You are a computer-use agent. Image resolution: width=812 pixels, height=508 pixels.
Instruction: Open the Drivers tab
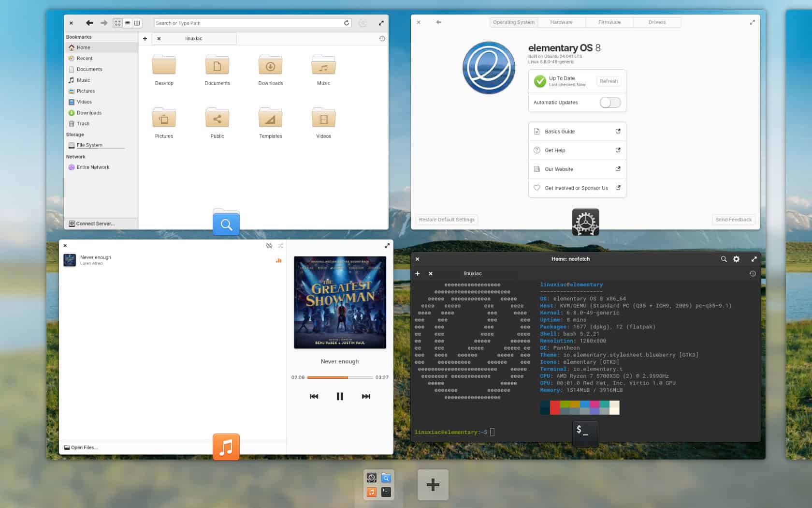[657, 22]
